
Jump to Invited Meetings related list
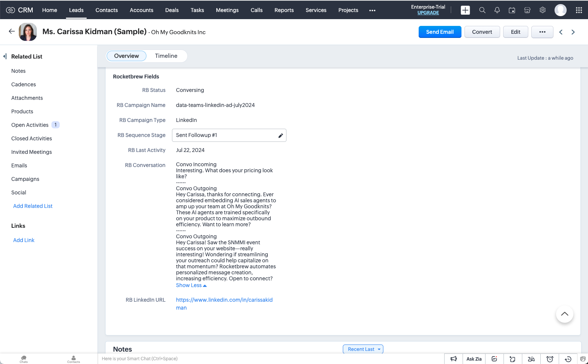(32, 152)
